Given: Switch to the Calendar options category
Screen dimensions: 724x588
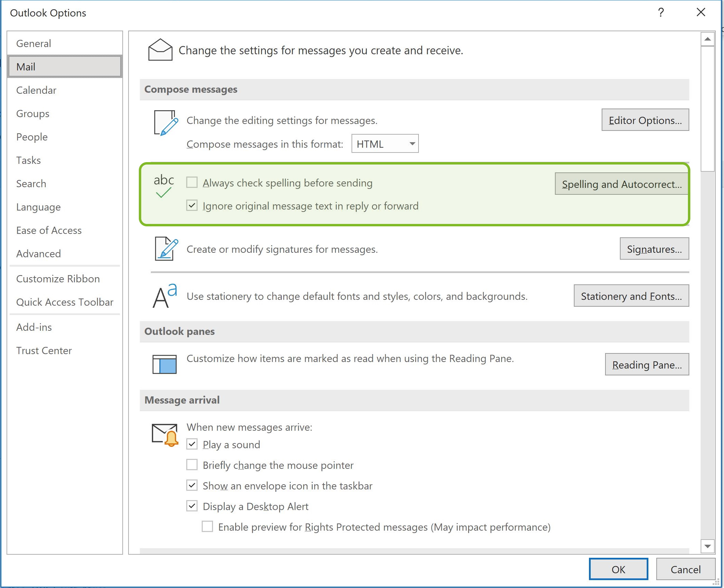Looking at the screenshot, I should [36, 90].
